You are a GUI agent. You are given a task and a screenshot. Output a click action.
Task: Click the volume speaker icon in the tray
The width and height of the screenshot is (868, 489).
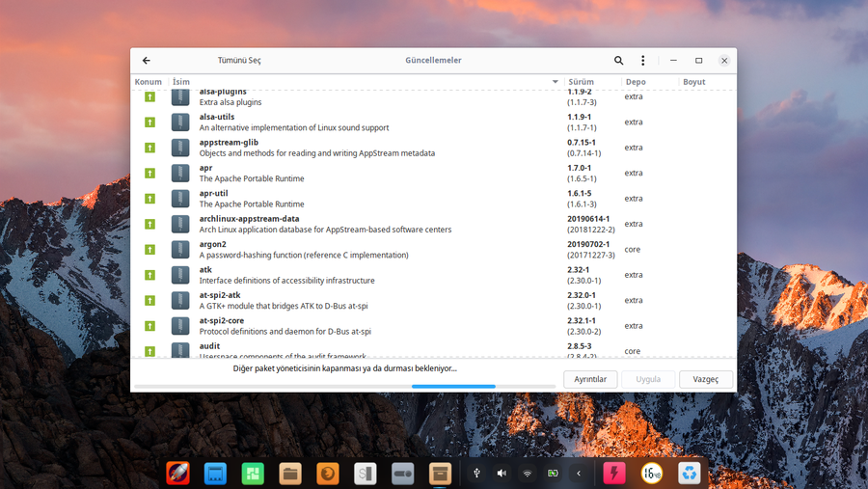(502, 473)
